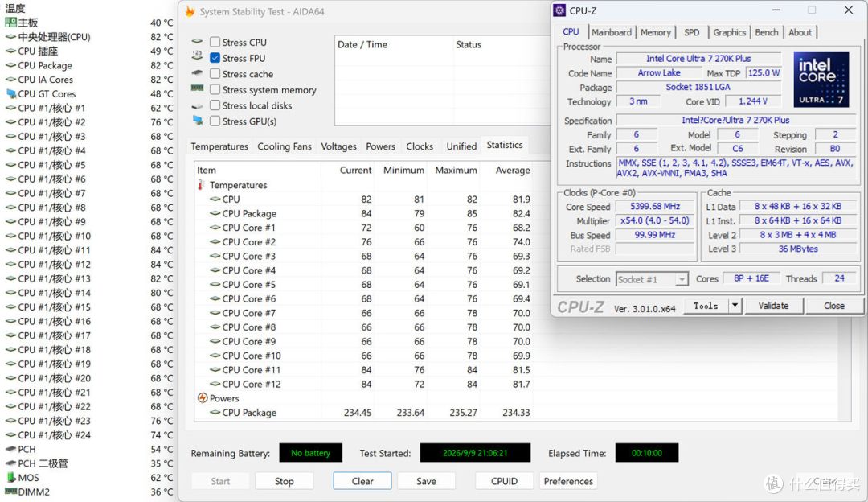Open the Mainboard tab in CPU-Z

[x=611, y=32]
